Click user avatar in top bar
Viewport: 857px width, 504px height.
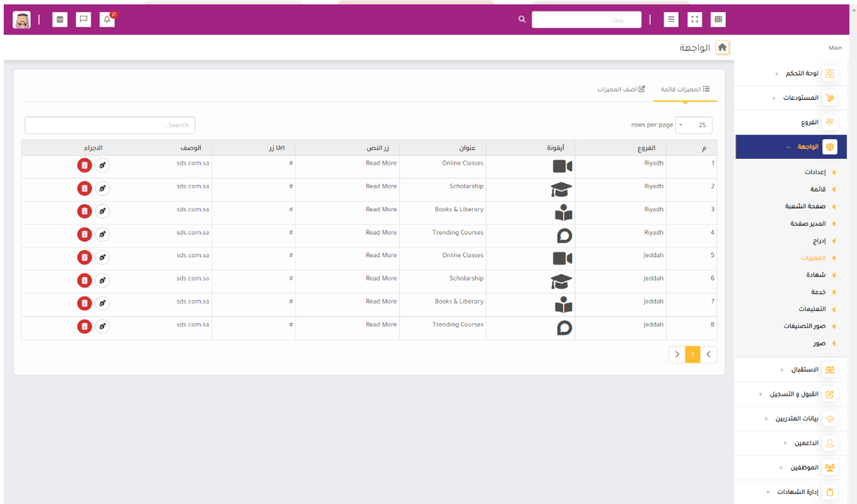(x=22, y=19)
